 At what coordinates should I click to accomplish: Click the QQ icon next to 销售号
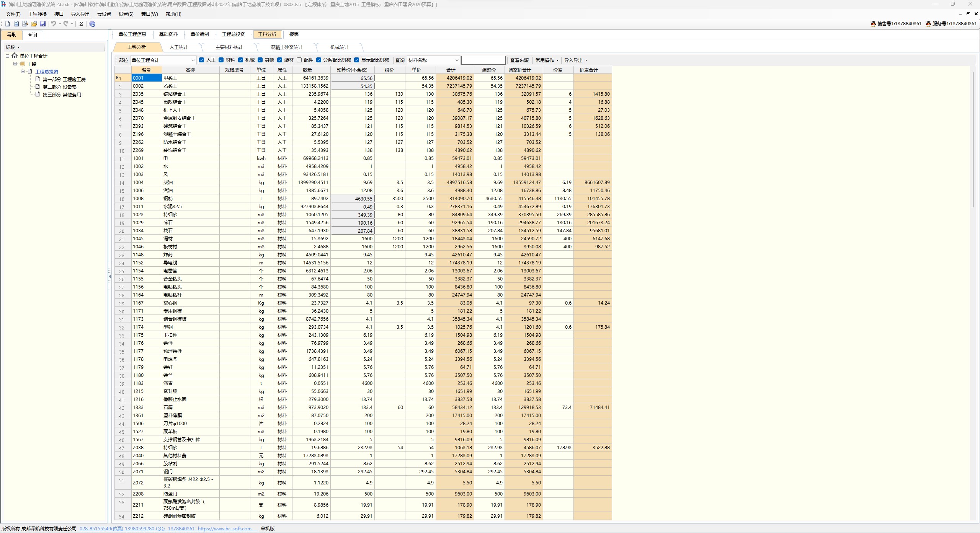point(873,24)
